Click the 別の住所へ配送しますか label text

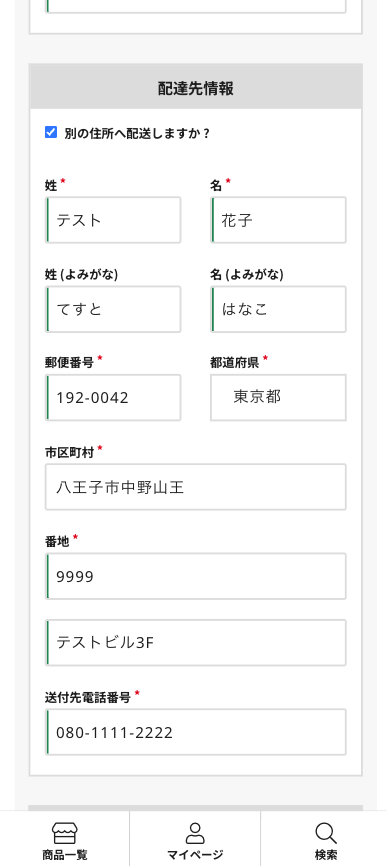pyautogui.click(x=137, y=133)
